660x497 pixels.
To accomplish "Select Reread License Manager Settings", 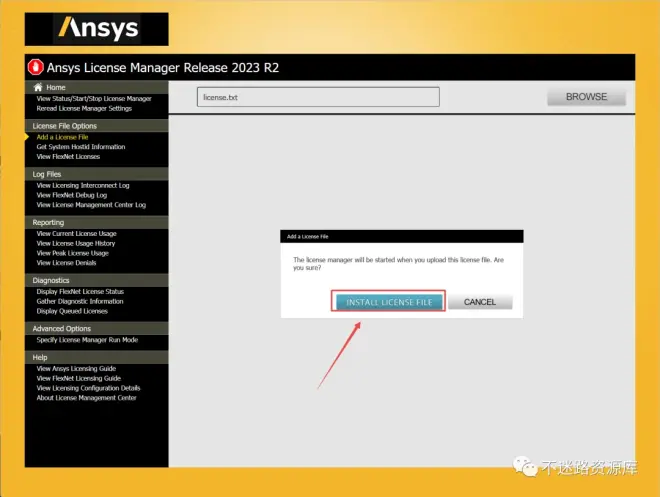I will coord(84,109).
